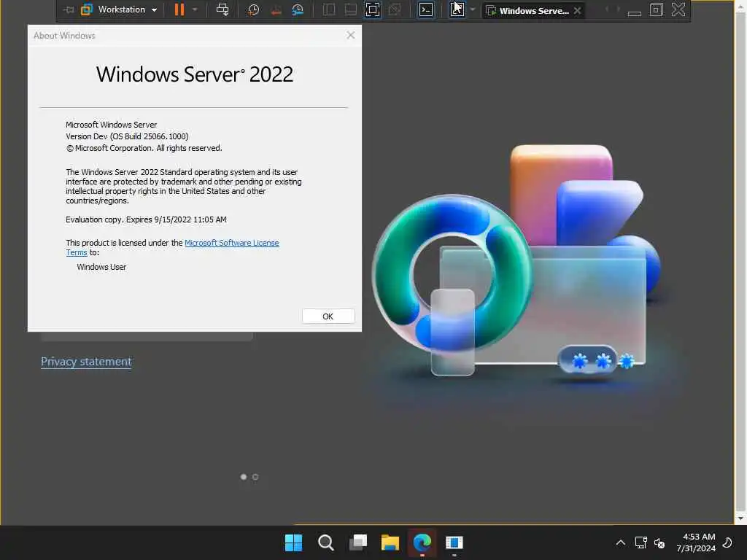Click the VMware Workstation logo icon

87,9
